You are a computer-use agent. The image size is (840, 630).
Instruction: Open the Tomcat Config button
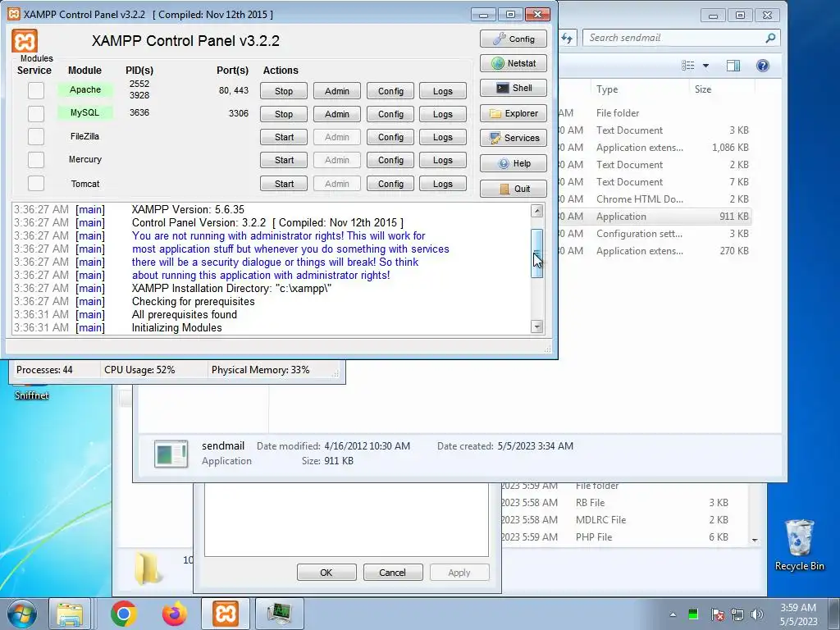390,184
